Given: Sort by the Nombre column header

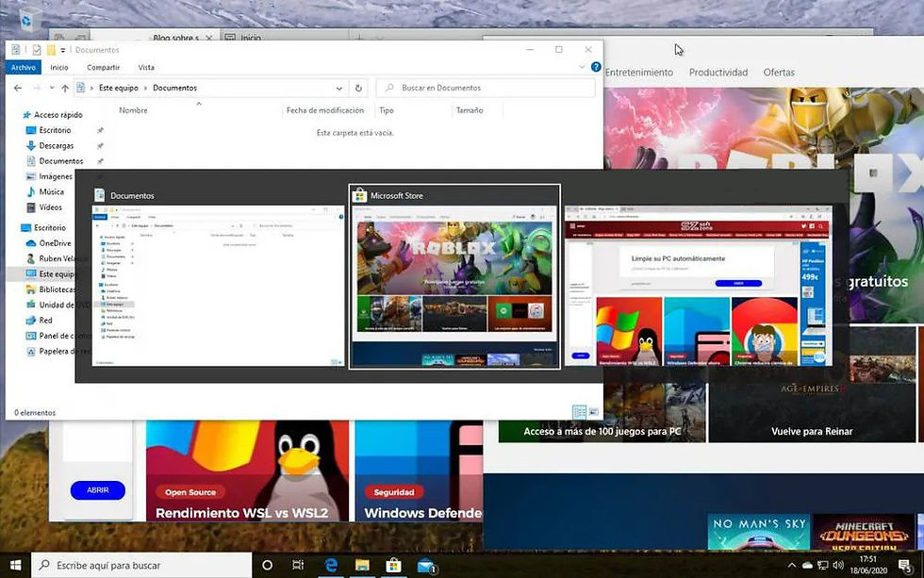Looking at the screenshot, I should click(x=133, y=110).
